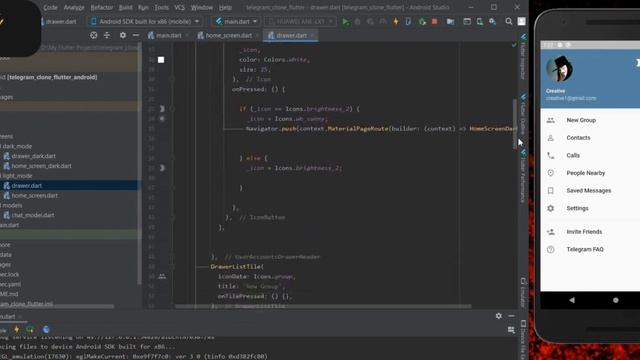Open the Code menu
This screenshot has height=360, width=640.
pos(50,7)
